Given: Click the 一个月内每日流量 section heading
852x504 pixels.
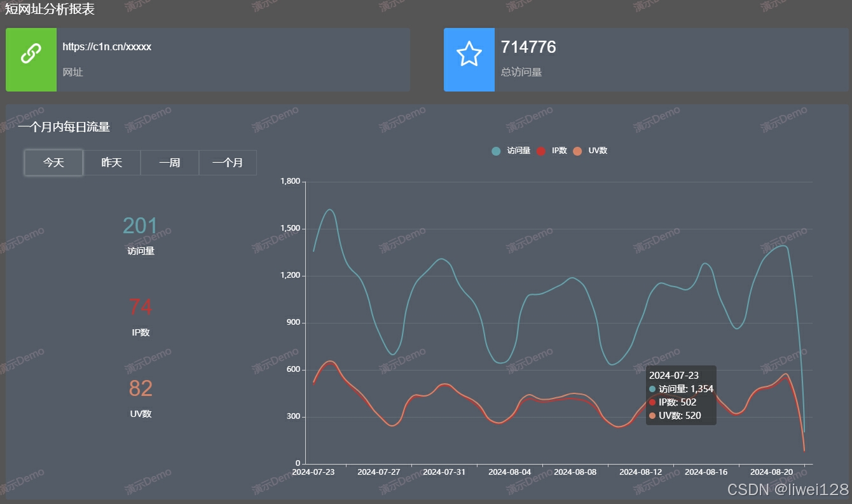Looking at the screenshot, I should pos(64,127).
